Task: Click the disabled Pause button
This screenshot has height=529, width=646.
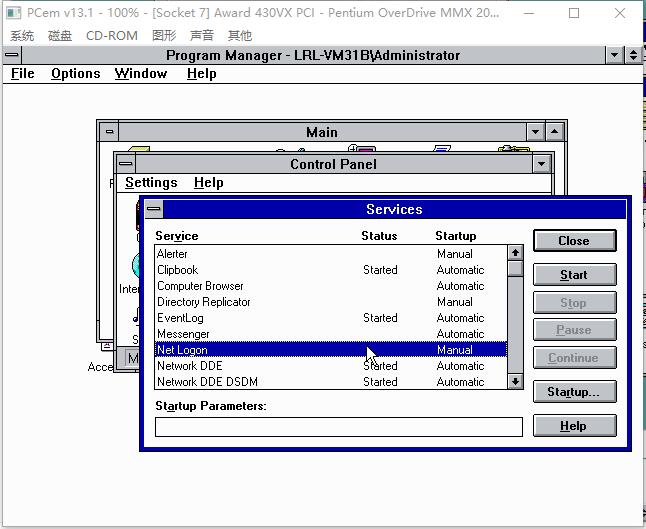Action: (574, 330)
